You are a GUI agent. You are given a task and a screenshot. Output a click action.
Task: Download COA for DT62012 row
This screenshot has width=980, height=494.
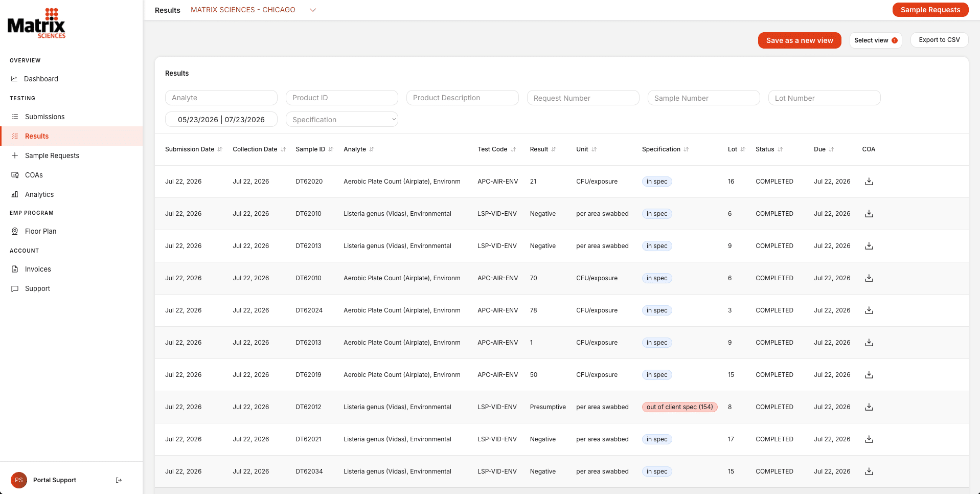pos(869,407)
